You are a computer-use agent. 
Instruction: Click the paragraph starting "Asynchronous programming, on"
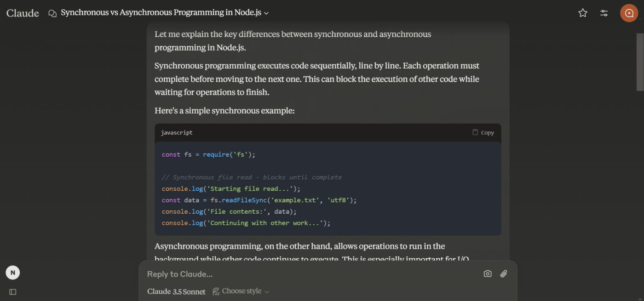pyautogui.click(x=311, y=252)
